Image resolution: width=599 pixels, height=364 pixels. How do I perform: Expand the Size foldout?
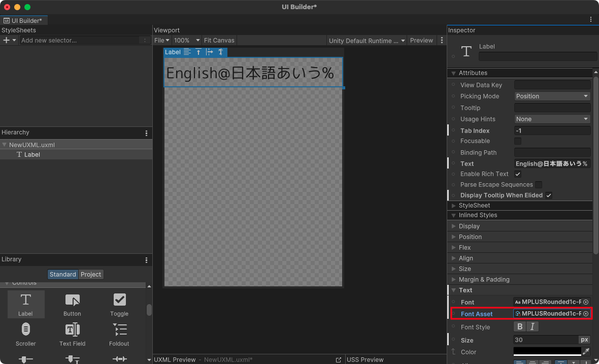[x=453, y=269]
